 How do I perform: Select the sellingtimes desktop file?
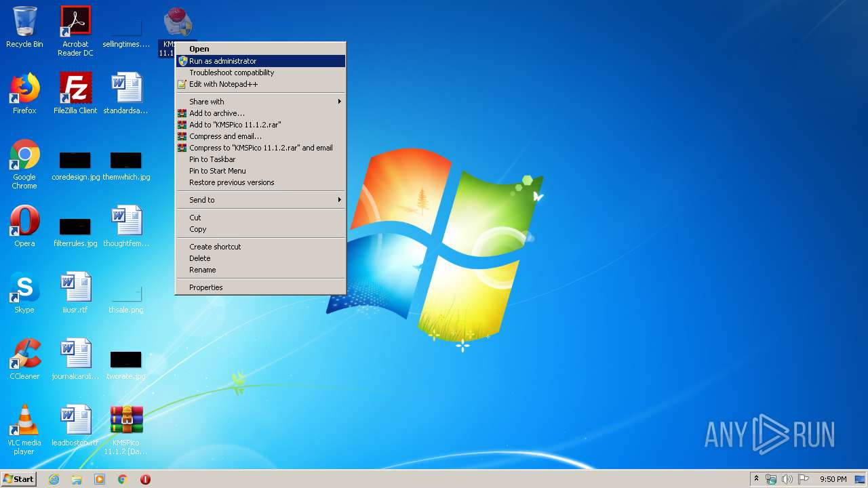point(126,31)
